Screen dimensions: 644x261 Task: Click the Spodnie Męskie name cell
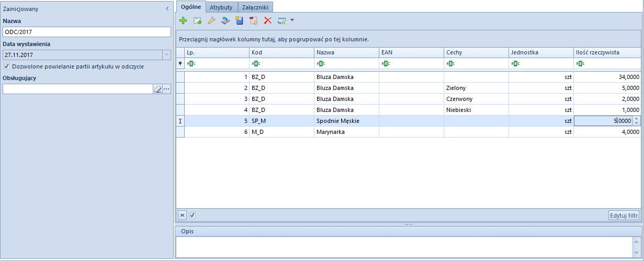pyautogui.click(x=346, y=121)
